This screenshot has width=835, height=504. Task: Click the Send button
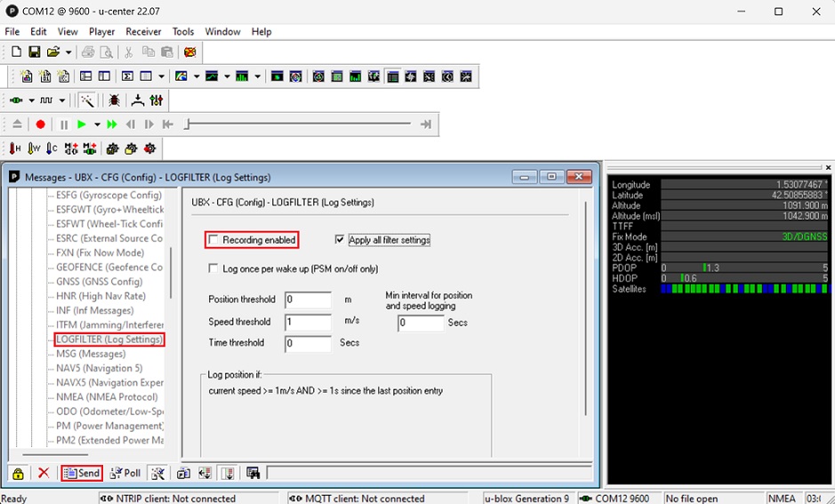pos(82,473)
